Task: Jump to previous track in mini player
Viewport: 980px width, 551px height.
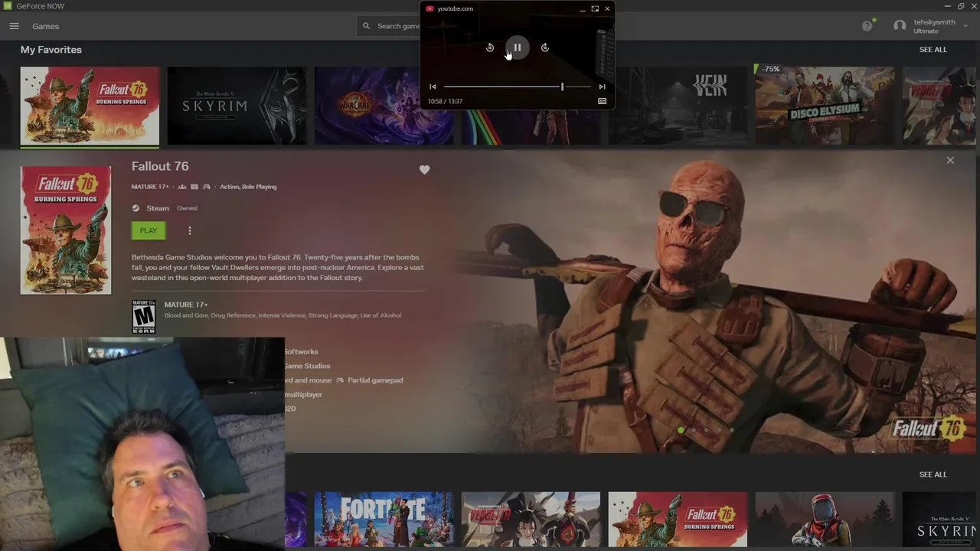Action: (433, 86)
